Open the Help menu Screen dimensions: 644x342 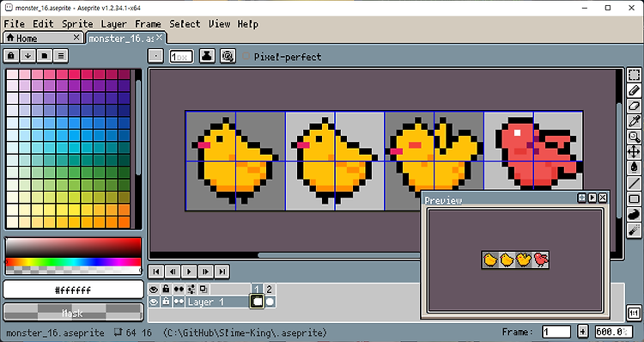pyautogui.click(x=248, y=24)
